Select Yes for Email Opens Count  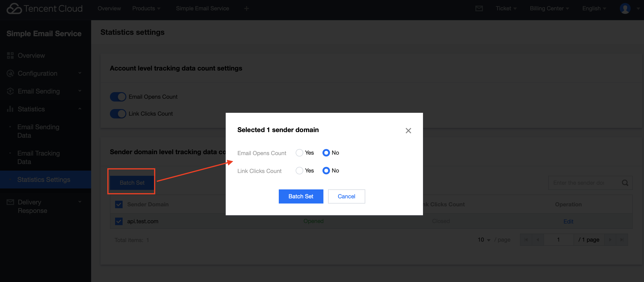[x=299, y=153]
